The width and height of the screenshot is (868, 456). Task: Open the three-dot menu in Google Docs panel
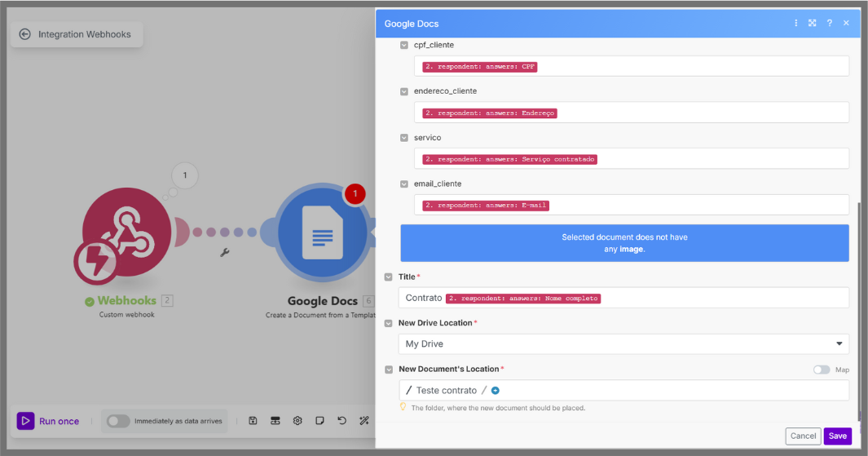click(796, 24)
